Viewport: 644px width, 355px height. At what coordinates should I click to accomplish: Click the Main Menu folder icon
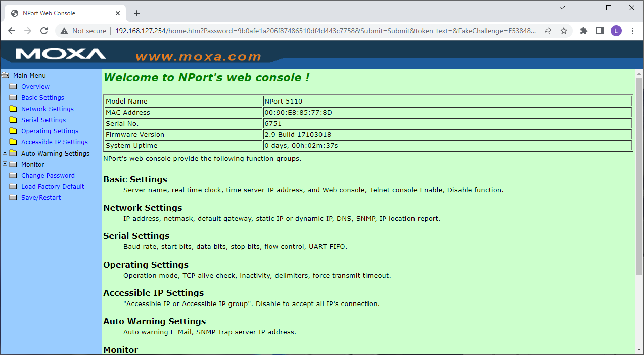(5, 76)
